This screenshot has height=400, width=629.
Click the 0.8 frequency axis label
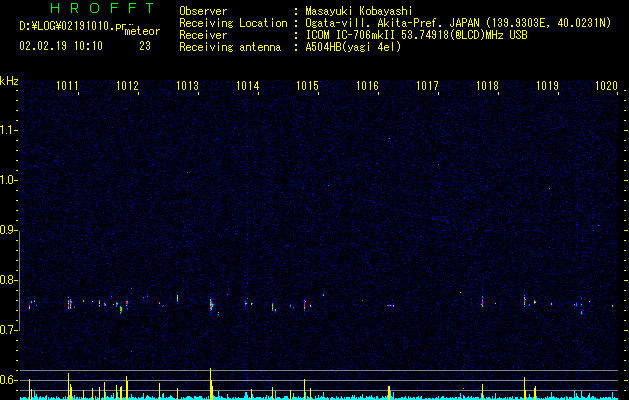[9, 280]
